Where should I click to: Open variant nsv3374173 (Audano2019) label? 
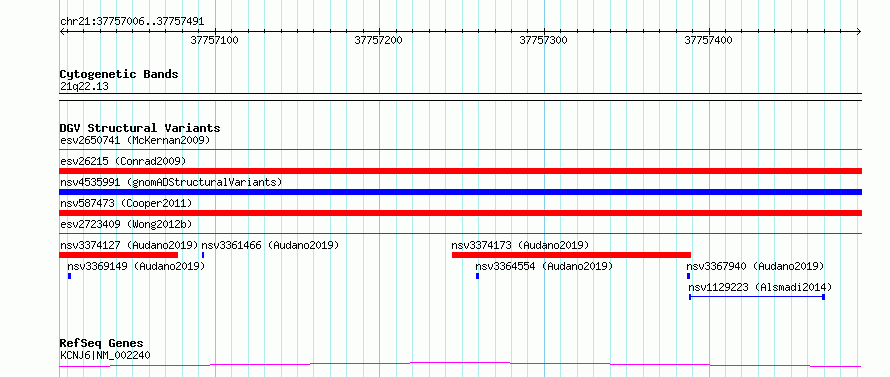pos(520,245)
